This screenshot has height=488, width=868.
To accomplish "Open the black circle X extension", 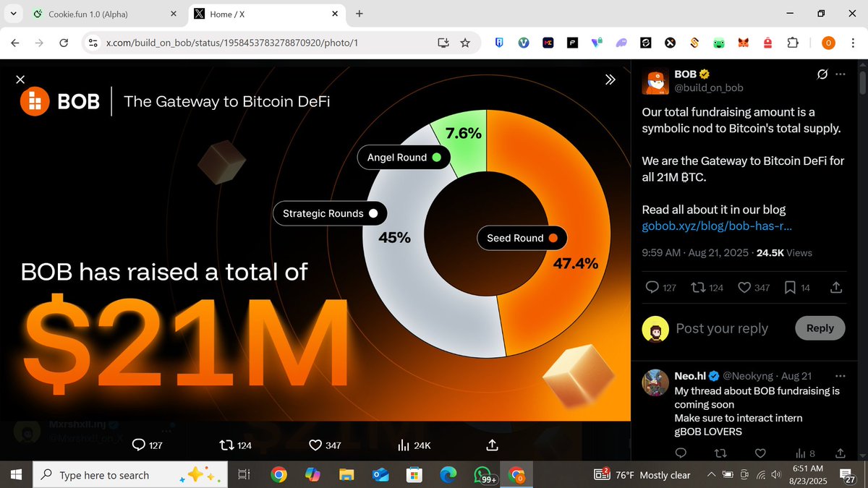I will coord(671,43).
